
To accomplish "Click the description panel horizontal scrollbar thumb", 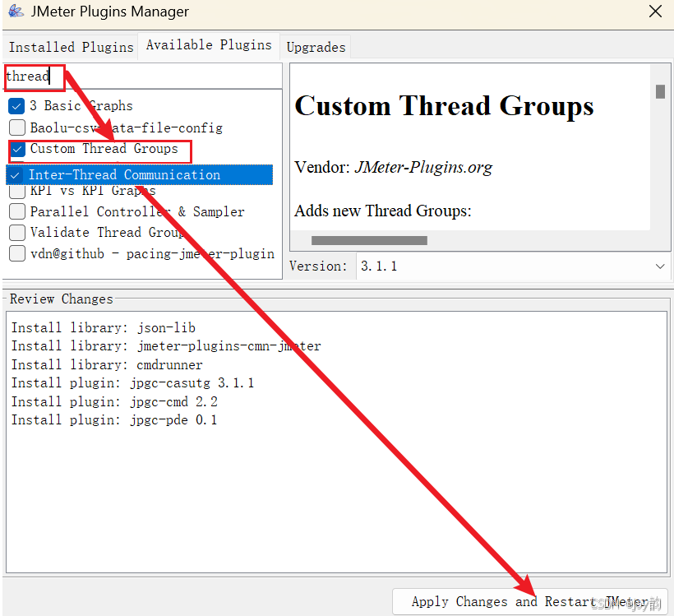I will point(369,240).
